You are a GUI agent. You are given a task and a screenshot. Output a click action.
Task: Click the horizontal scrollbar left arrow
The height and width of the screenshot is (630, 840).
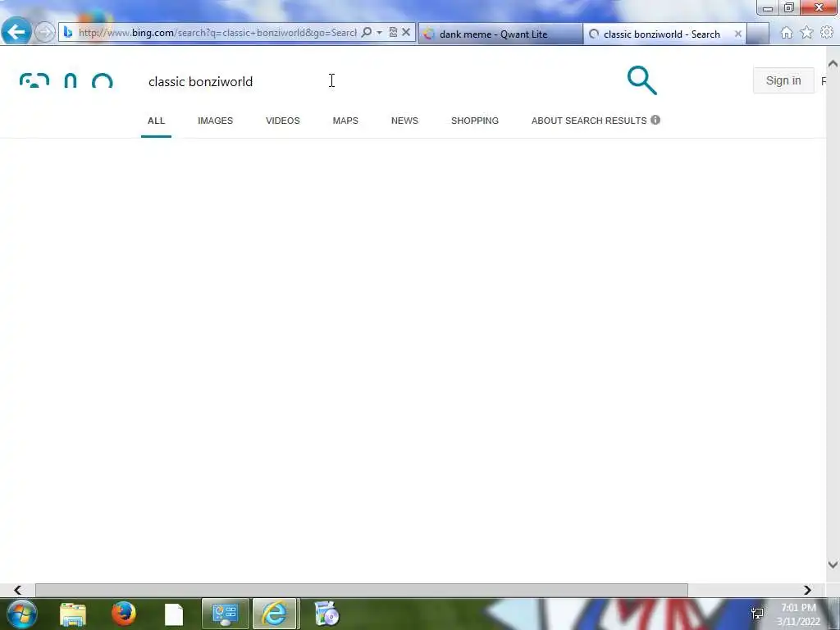18,590
